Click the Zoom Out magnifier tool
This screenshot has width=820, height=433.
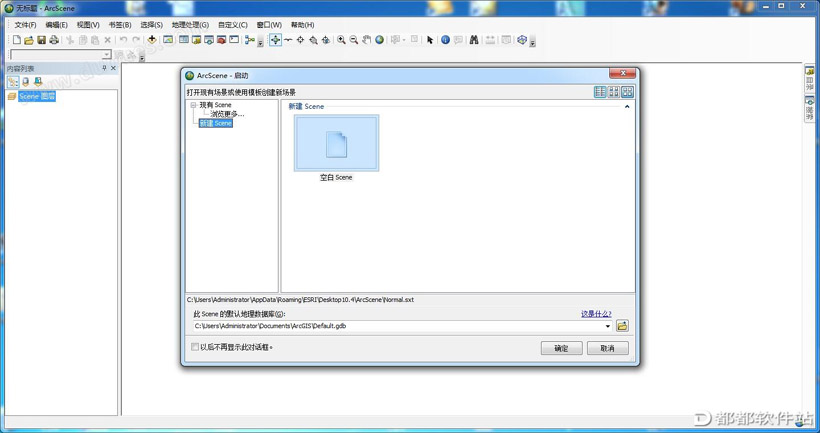pos(354,40)
